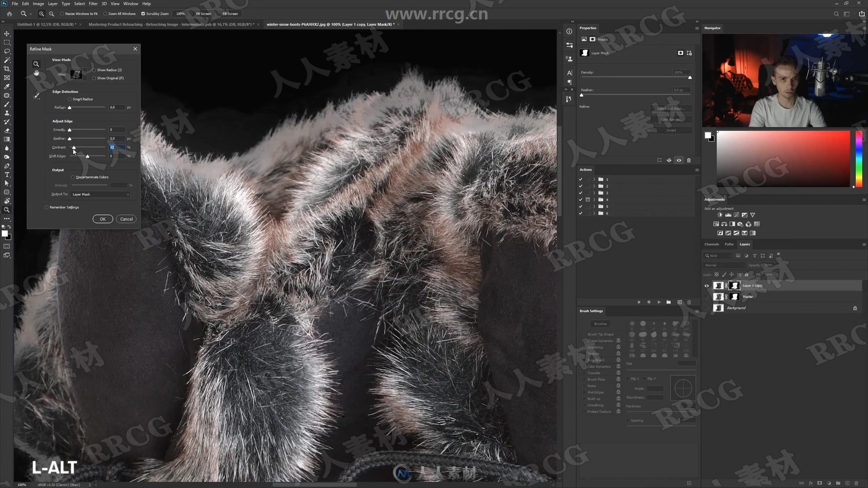
Task: Open the Select menu
Action: 80,4
